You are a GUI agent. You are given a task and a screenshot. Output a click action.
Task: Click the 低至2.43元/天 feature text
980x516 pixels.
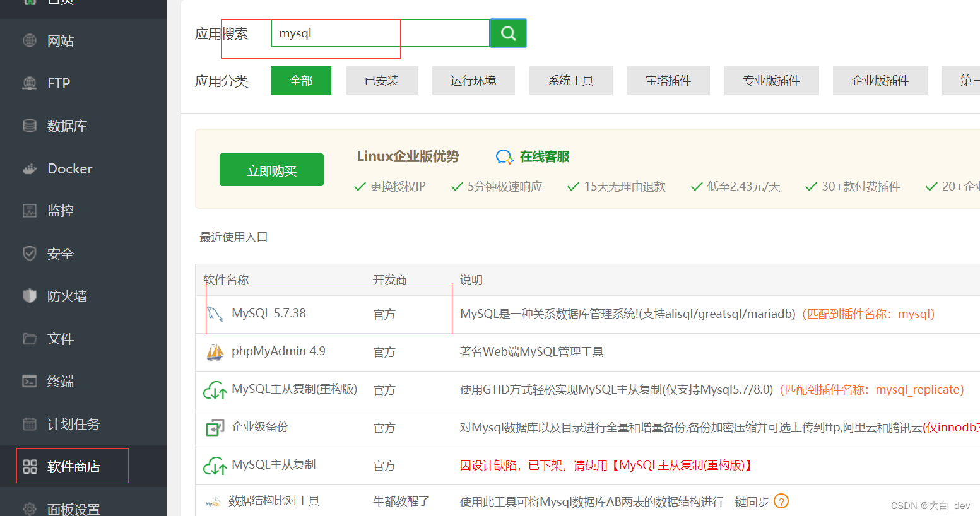[743, 187]
